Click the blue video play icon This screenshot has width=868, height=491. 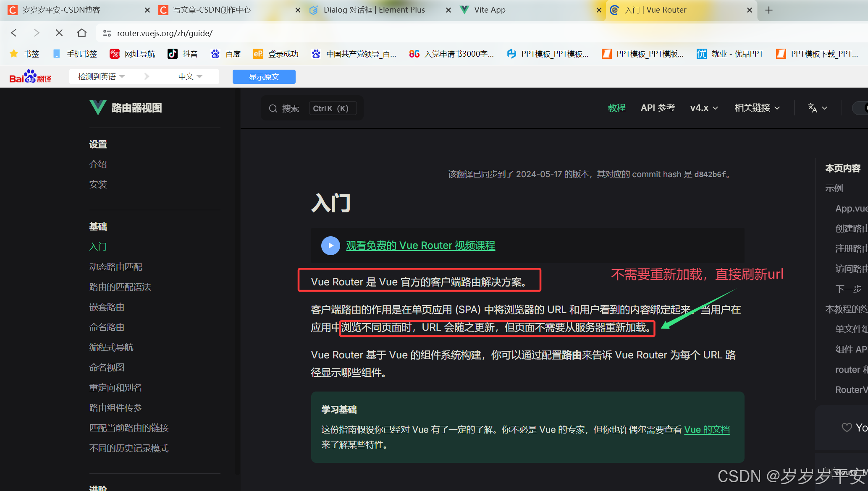pyautogui.click(x=330, y=245)
